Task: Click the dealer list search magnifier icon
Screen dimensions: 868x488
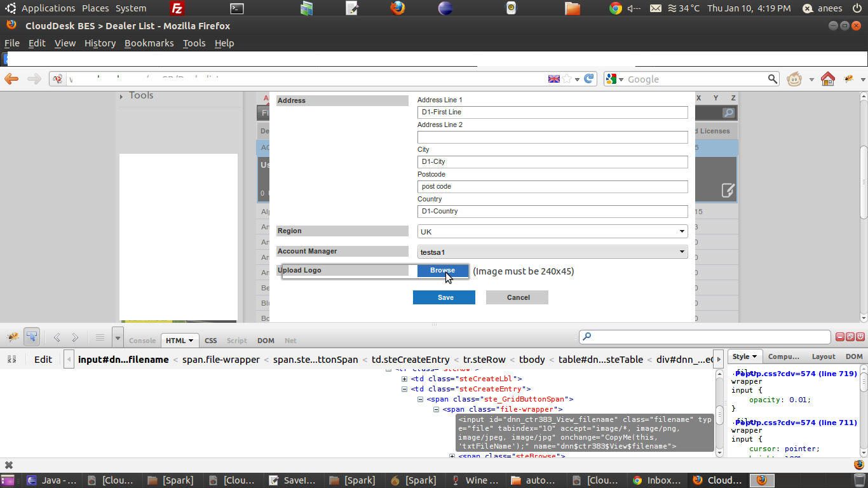Action: tap(729, 113)
